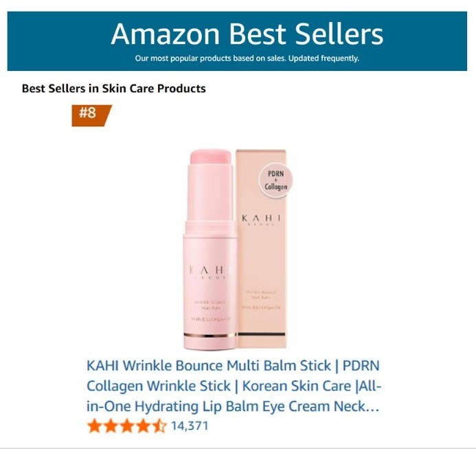Click the half-filled fifth rating star
476x449 pixels.
pyautogui.click(x=159, y=426)
